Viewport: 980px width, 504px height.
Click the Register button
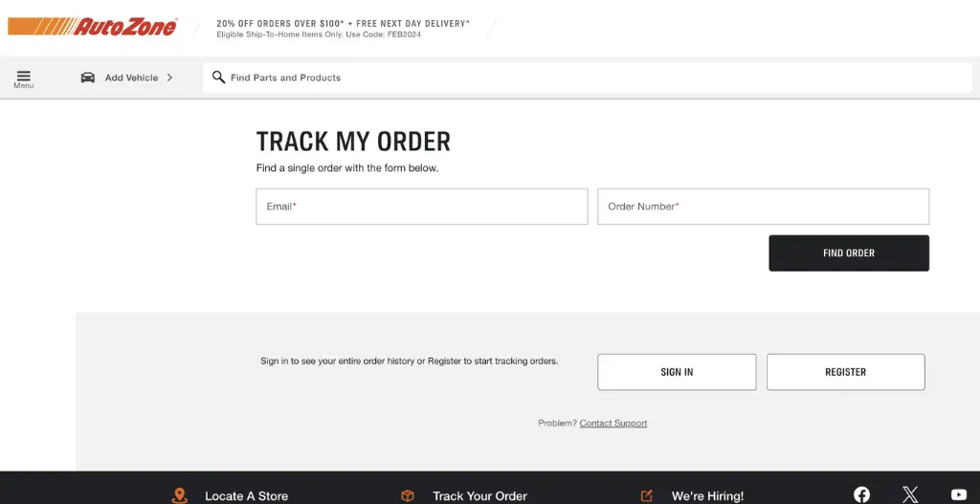point(845,372)
